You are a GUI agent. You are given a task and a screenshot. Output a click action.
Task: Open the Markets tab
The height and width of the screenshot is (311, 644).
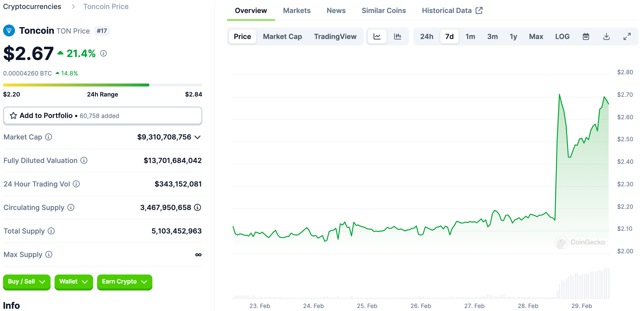click(x=296, y=10)
